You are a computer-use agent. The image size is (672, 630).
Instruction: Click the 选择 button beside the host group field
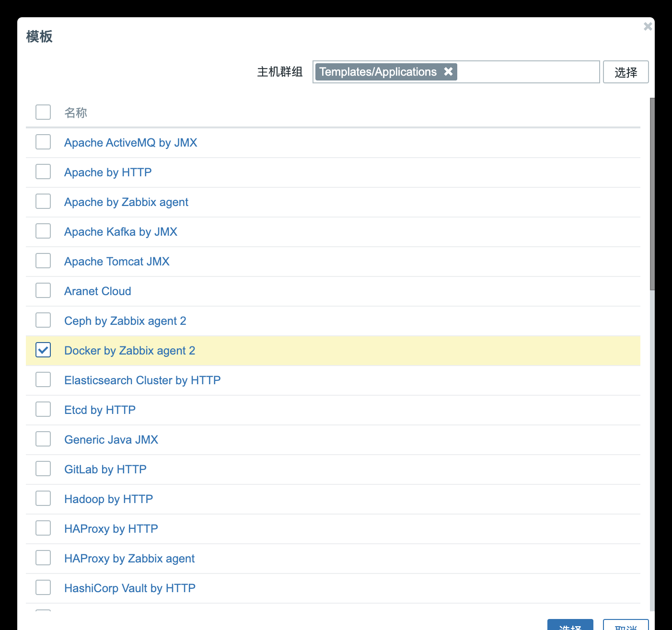click(x=626, y=72)
